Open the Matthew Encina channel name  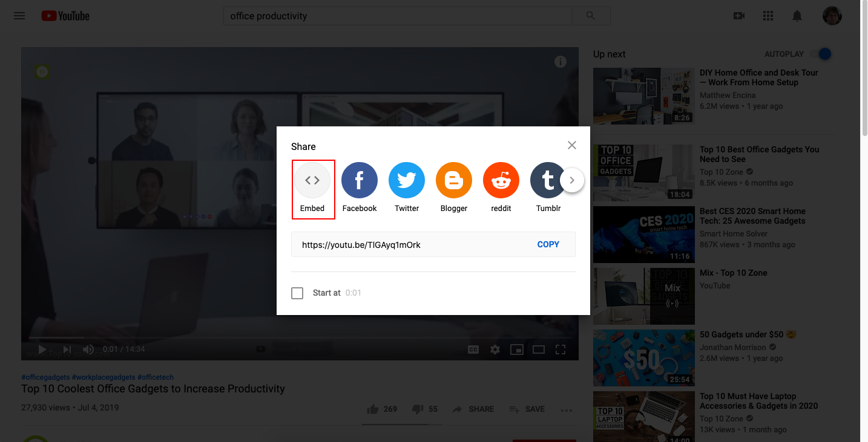tap(728, 96)
